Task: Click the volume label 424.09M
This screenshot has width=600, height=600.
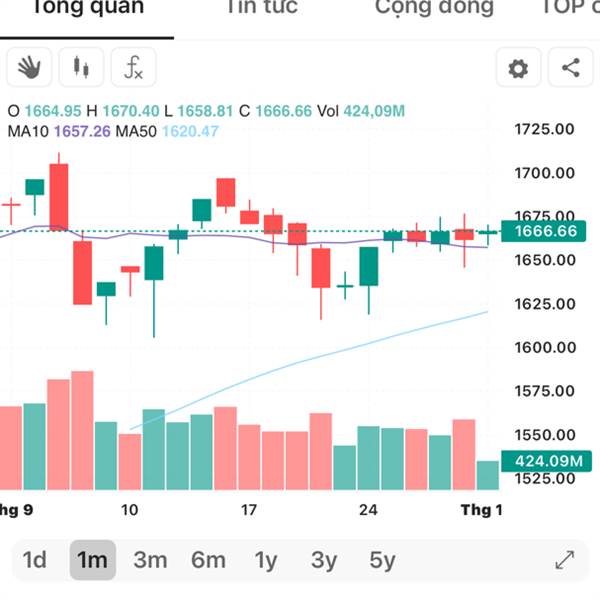Action: pyautogui.click(x=546, y=461)
